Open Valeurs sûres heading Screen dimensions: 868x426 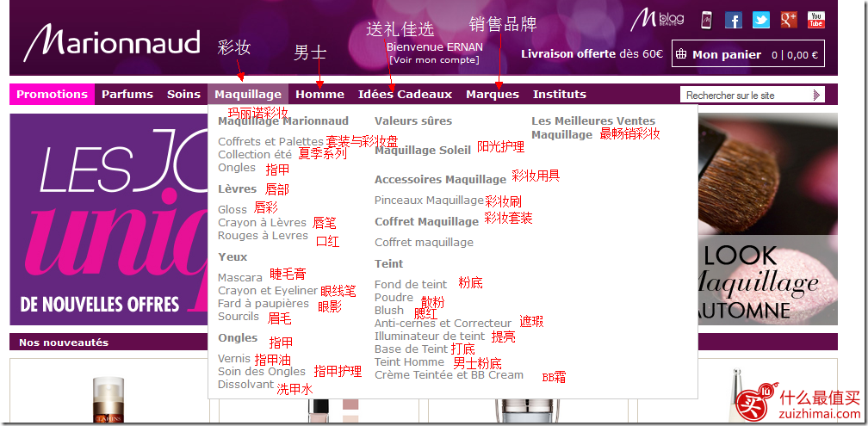pos(413,120)
